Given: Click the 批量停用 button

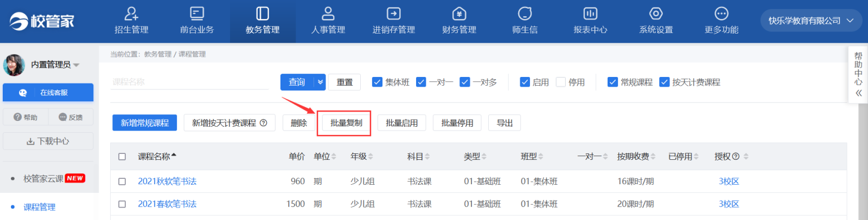Looking at the screenshot, I should (457, 123).
